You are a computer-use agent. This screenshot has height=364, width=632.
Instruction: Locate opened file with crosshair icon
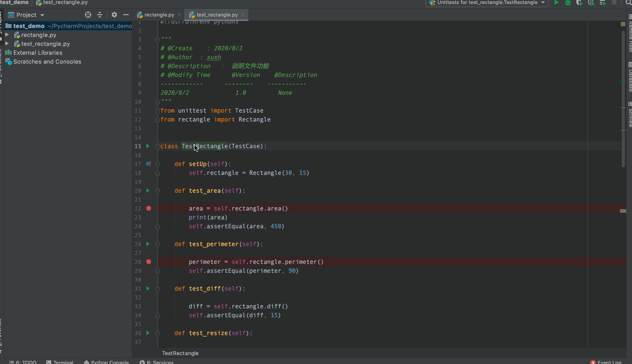point(88,15)
